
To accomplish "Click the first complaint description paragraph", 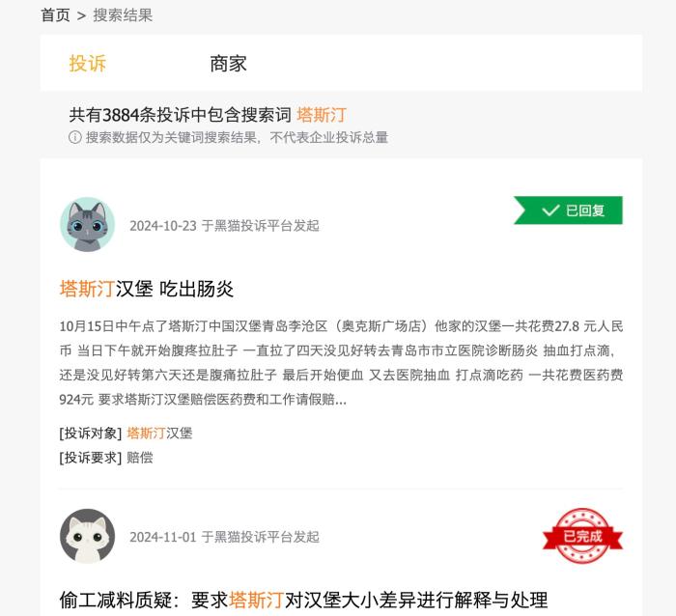I will click(x=341, y=362).
